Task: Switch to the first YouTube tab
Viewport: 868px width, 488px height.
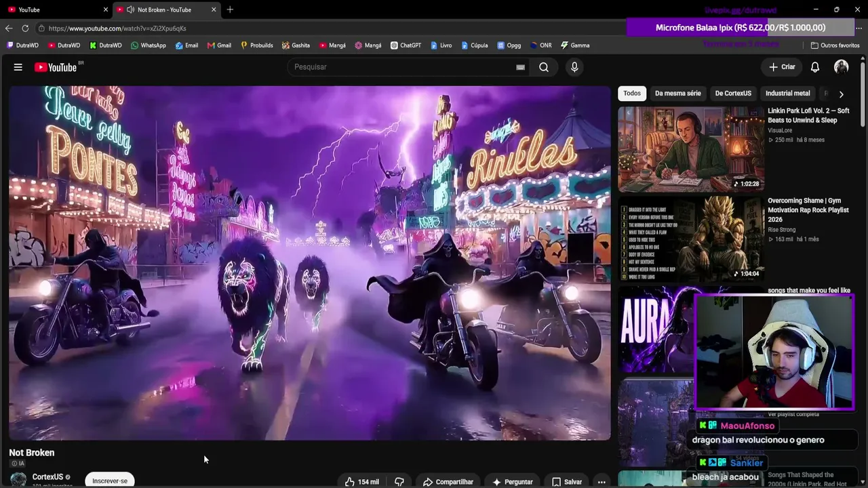Action: 57,9
